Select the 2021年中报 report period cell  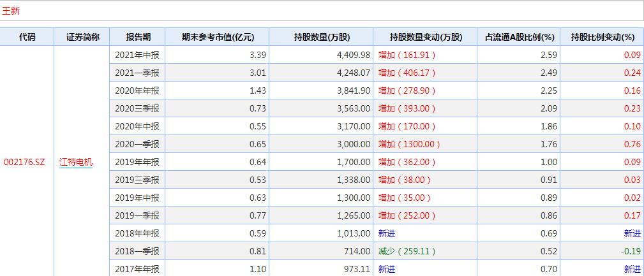coord(138,55)
